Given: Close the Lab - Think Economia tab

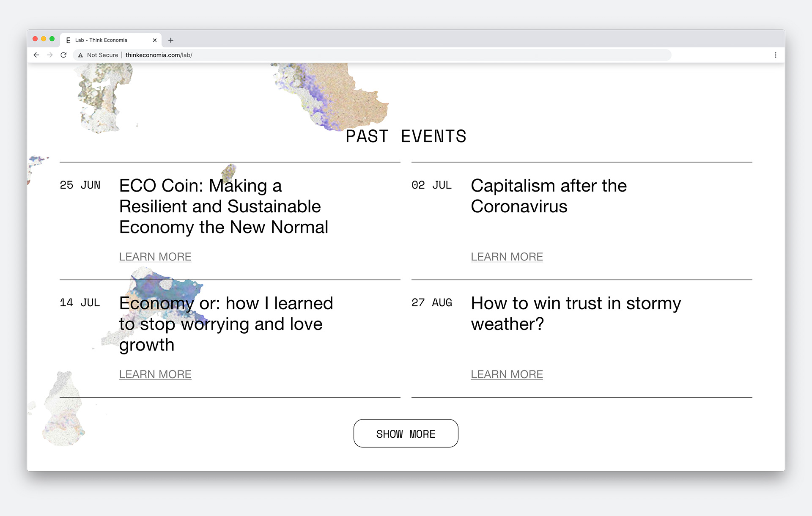Looking at the screenshot, I should tap(155, 40).
